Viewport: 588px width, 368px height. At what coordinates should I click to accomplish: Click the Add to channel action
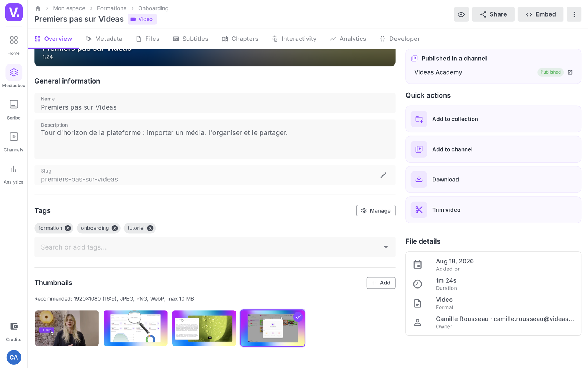coord(493,149)
